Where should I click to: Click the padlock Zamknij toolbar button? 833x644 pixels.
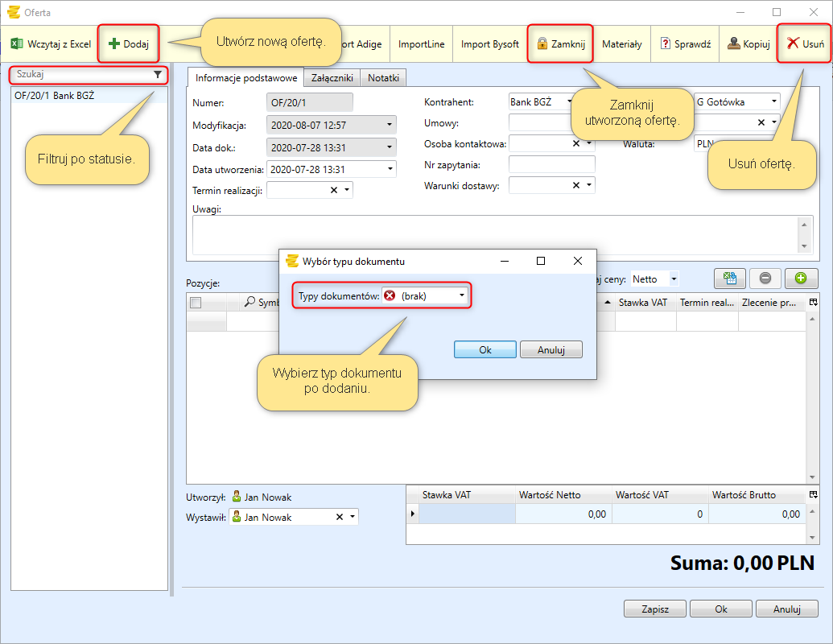(560, 44)
